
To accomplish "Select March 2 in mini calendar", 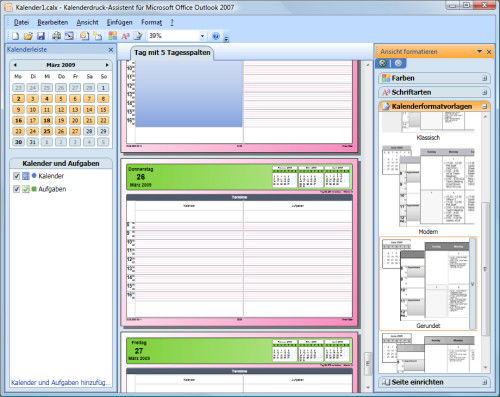I will [19, 99].
